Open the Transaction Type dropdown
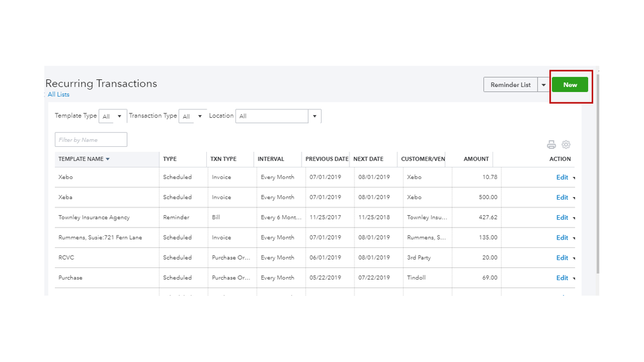This screenshot has height=362, width=644. click(192, 117)
